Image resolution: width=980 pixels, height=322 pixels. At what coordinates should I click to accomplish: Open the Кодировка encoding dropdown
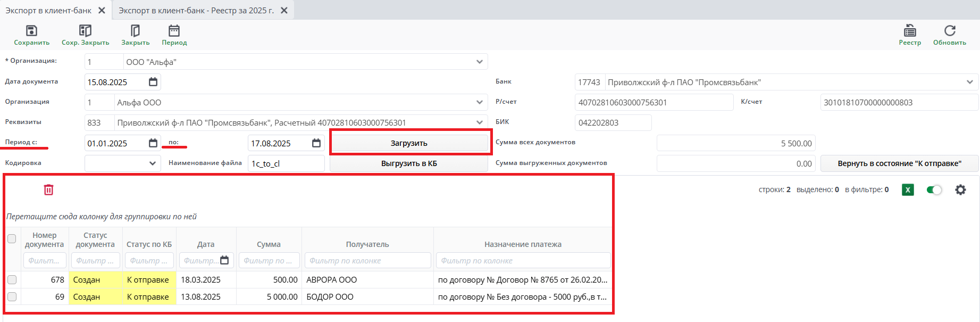tap(153, 163)
